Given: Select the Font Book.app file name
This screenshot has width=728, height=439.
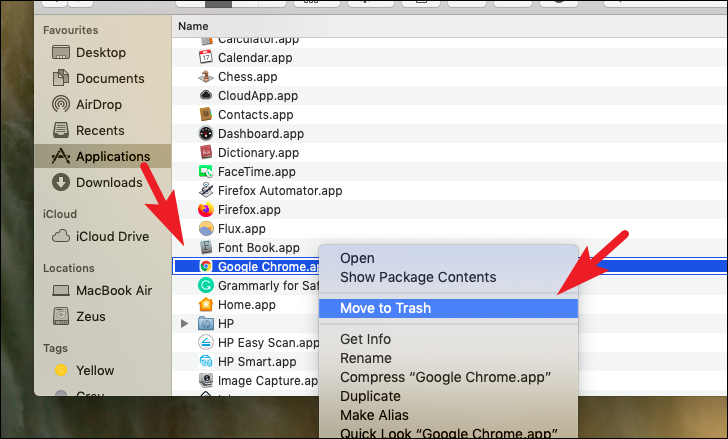Looking at the screenshot, I should click(259, 248).
